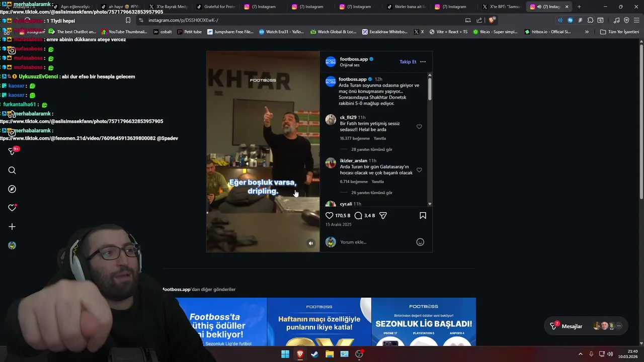This screenshot has height=362, width=644.
Task: Reply to ck_fit29 via Yanıtla
Action: (380, 138)
